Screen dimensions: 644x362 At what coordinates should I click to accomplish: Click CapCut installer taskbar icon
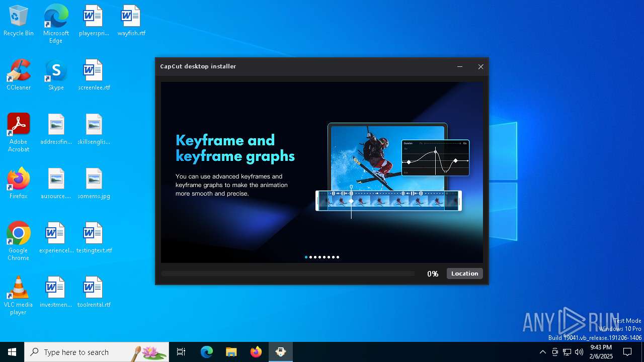click(x=281, y=352)
